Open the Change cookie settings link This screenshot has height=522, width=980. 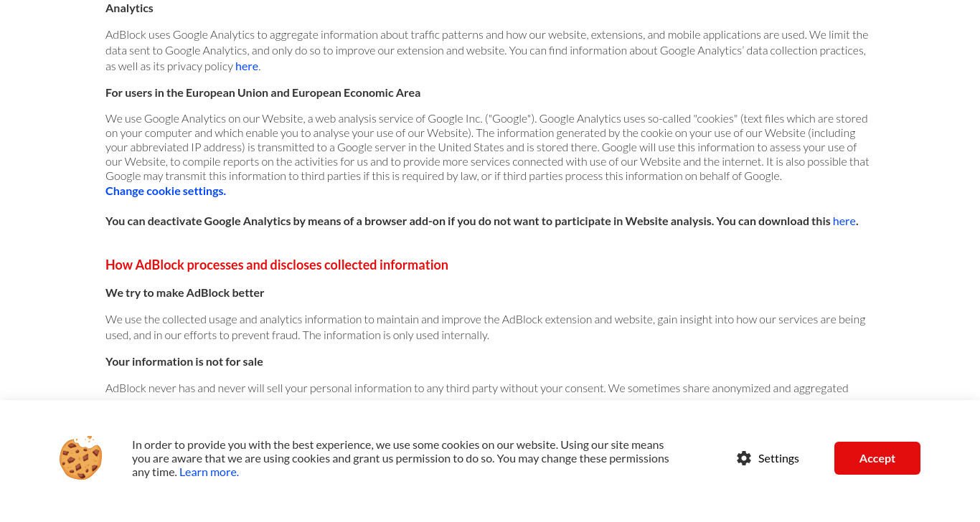166,191
